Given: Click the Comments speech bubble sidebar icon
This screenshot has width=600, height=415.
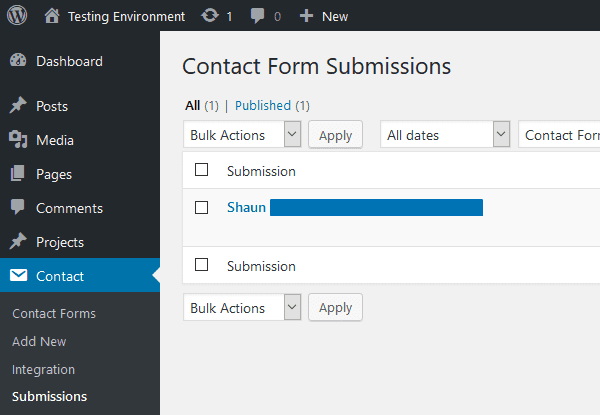Looking at the screenshot, I should [18, 207].
